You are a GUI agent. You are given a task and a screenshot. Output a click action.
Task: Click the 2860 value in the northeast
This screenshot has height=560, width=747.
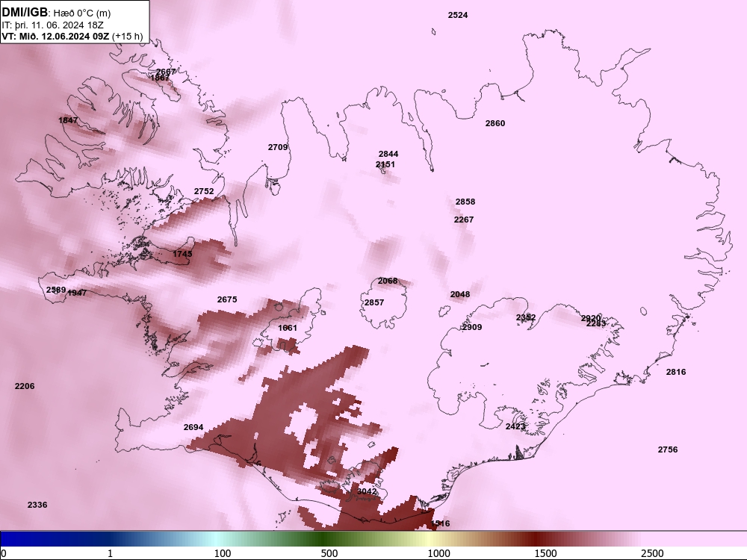[495, 123]
